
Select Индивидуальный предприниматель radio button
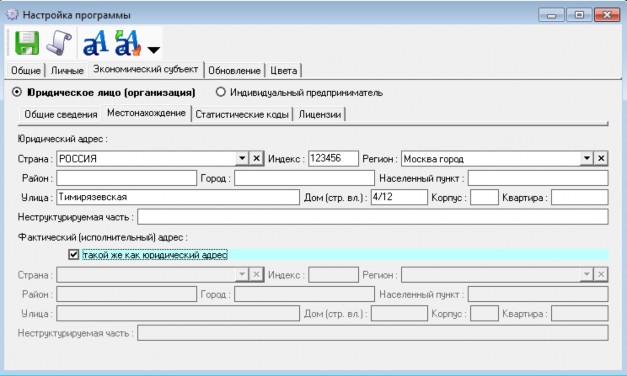coord(221,92)
